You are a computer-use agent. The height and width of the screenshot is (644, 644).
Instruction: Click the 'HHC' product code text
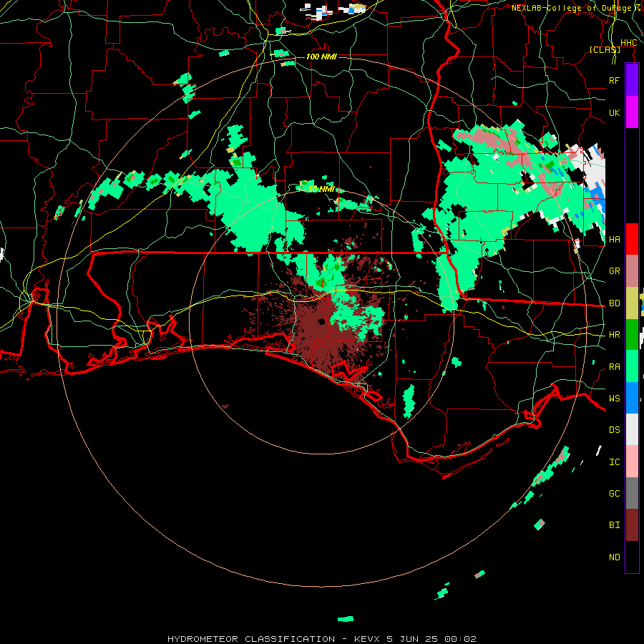pos(628,43)
